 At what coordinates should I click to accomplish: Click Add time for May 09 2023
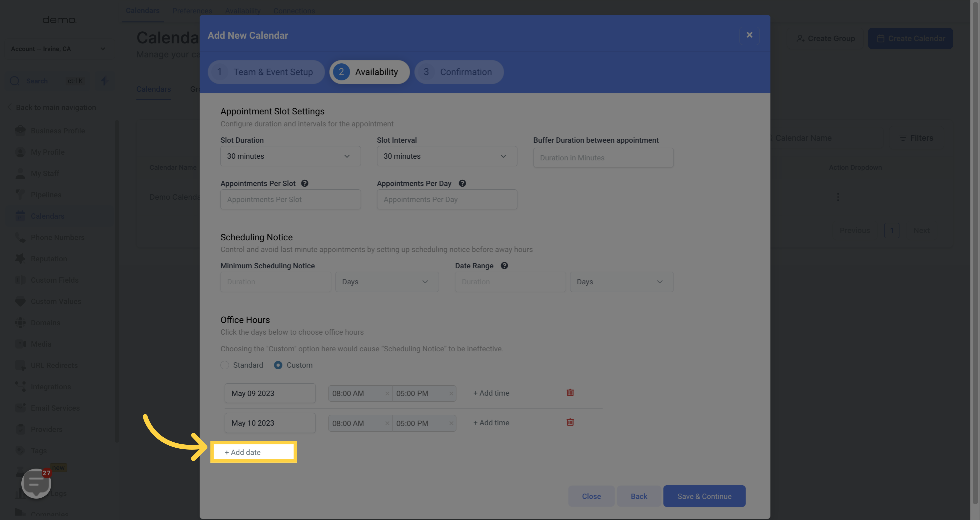[491, 393]
